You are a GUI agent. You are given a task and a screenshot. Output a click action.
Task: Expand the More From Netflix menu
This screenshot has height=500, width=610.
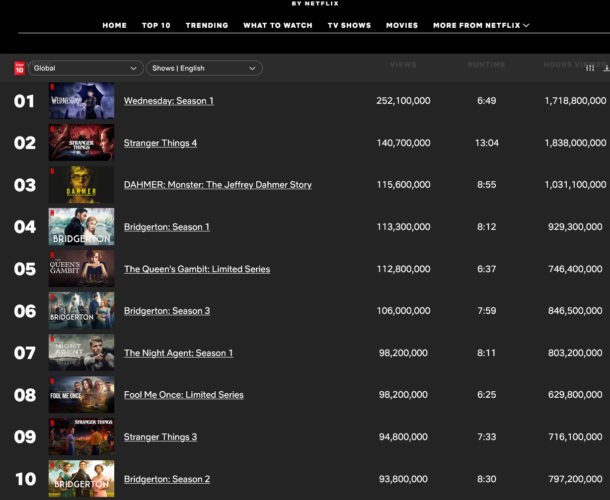[x=481, y=25]
